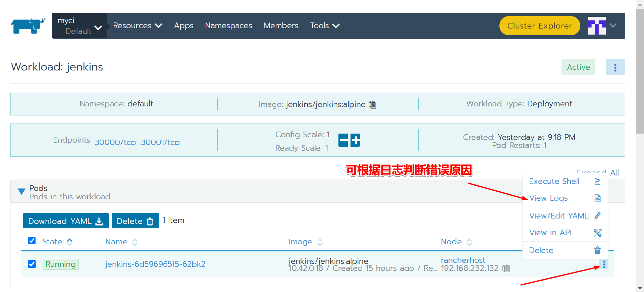Sort pods by Name column

(121, 242)
